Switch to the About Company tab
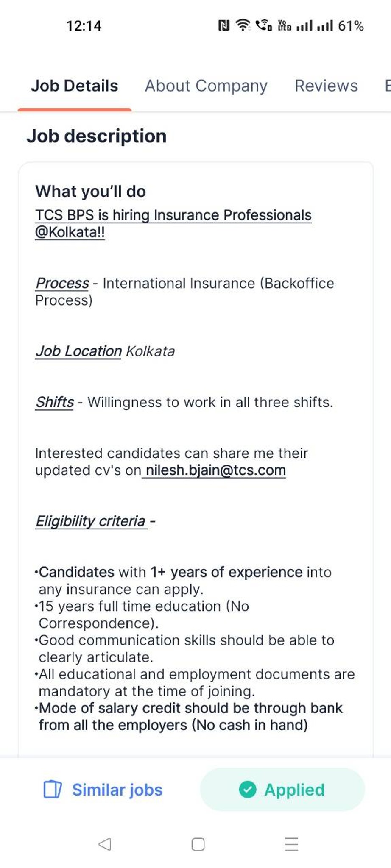Image resolution: width=391 pixels, height=868 pixels. click(x=206, y=86)
